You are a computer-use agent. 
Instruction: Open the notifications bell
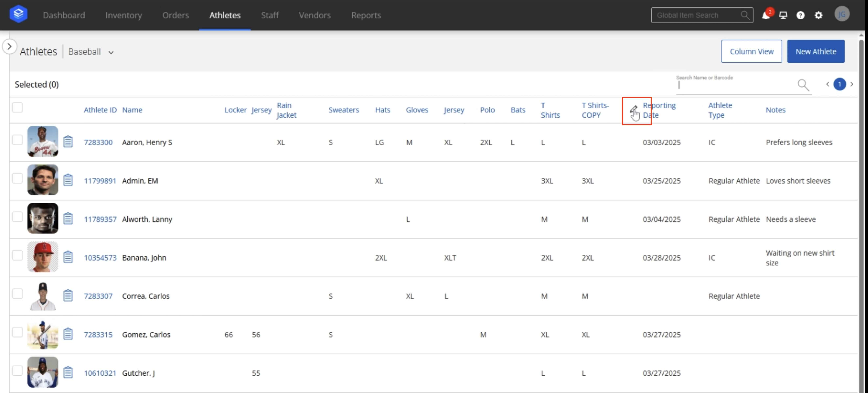[766, 15]
